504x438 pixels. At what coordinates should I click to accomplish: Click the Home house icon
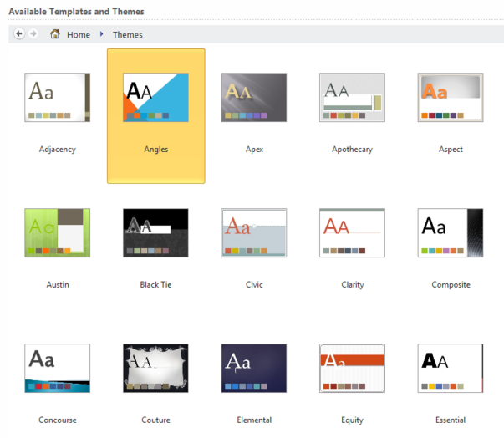tap(55, 34)
